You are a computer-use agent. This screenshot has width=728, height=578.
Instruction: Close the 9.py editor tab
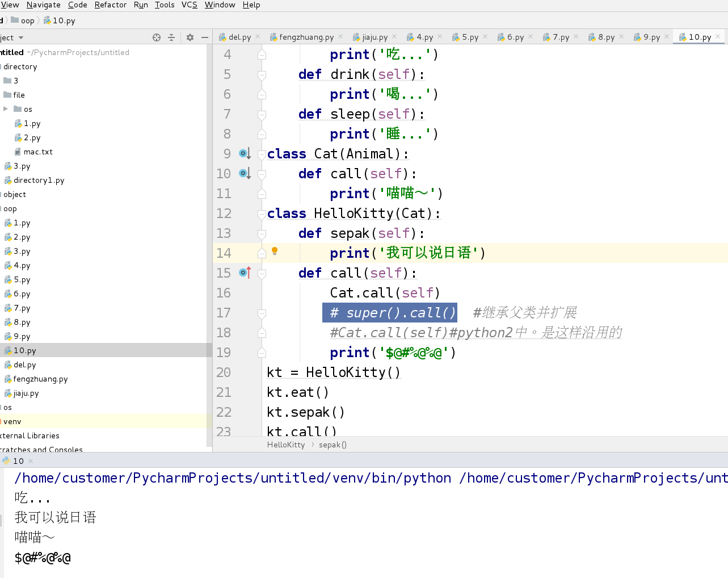point(667,36)
